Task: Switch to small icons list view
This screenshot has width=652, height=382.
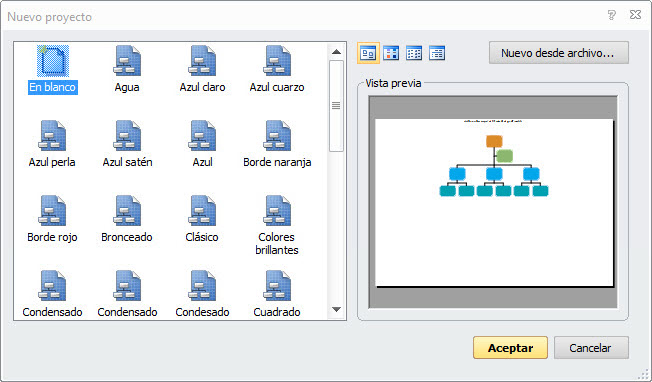Action: pos(414,53)
